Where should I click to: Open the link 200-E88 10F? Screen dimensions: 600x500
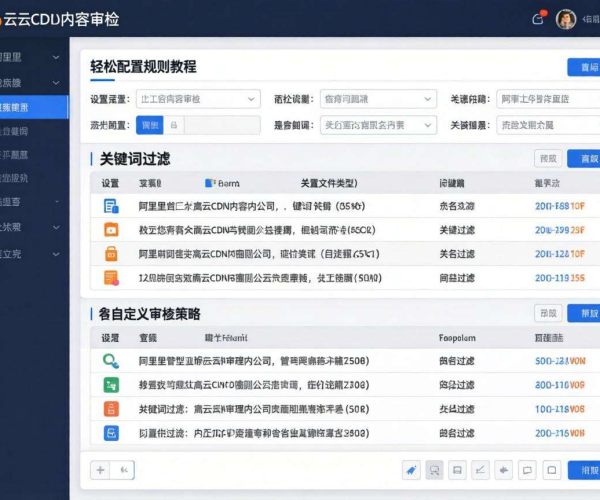coord(560,206)
